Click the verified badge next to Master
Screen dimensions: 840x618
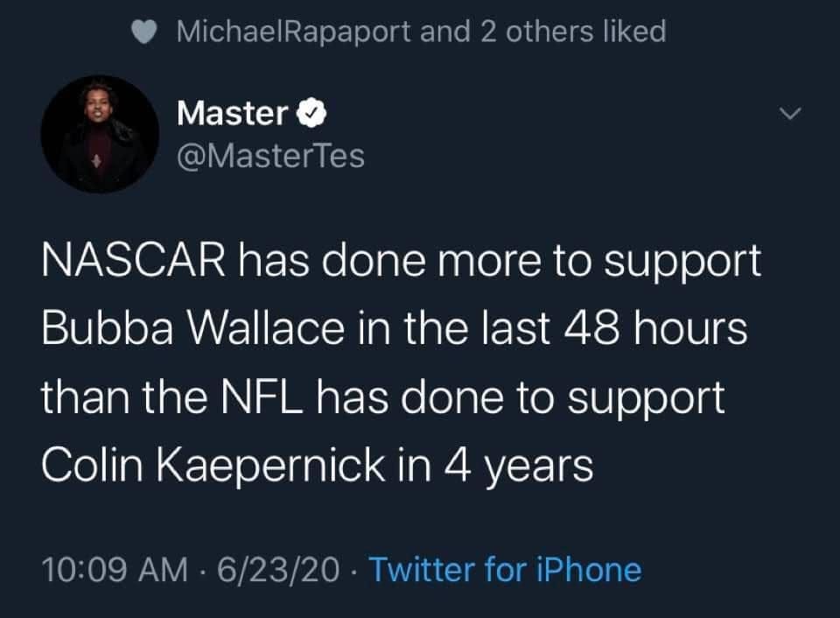(313, 113)
